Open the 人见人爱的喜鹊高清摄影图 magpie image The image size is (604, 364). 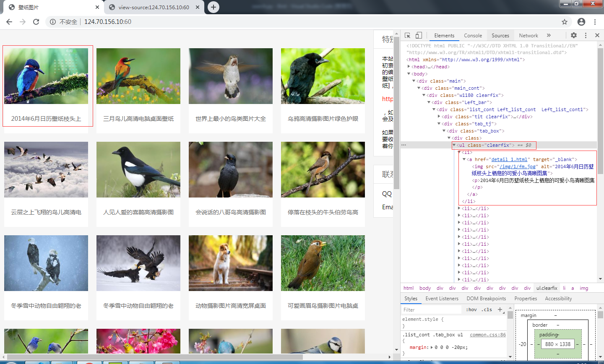[x=138, y=169]
